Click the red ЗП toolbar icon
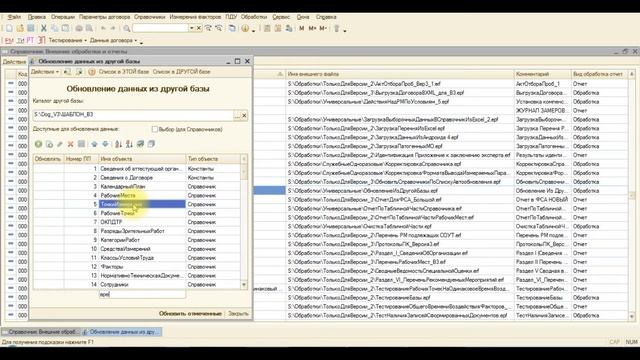Image resolution: width=640 pixels, height=360 pixels. coord(41,40)
